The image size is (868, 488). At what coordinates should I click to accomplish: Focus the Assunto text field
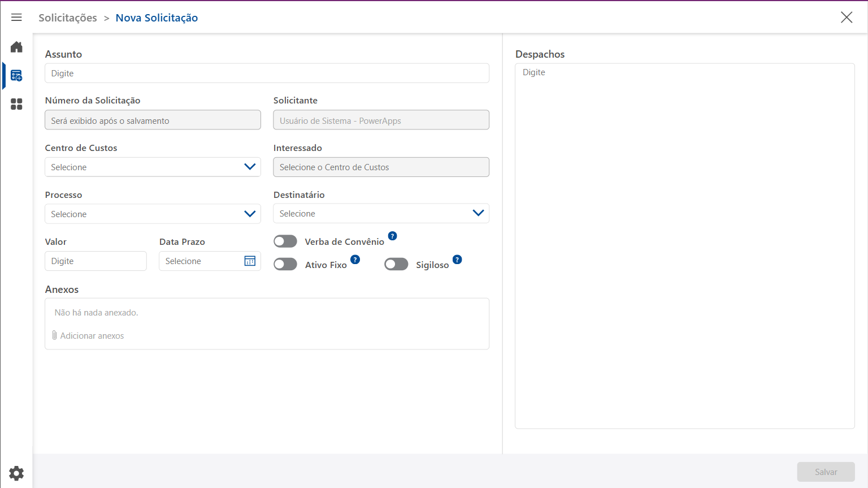[x=267, y=73]
